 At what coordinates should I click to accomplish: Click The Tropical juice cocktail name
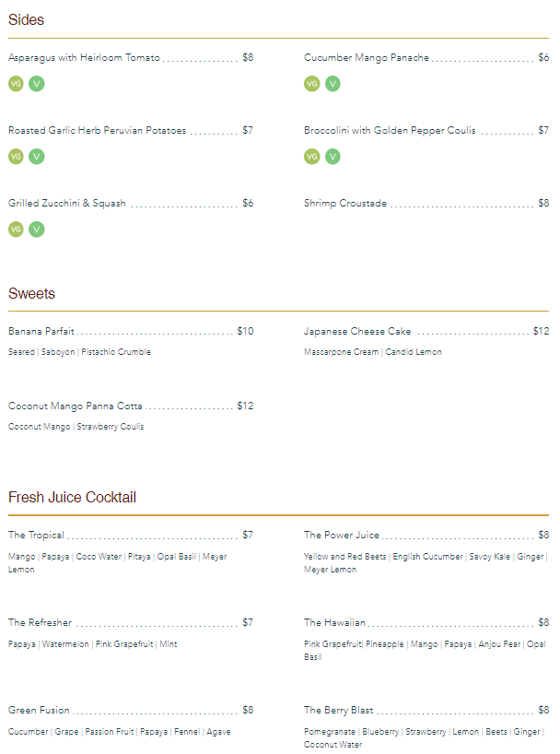click(36, 536)
